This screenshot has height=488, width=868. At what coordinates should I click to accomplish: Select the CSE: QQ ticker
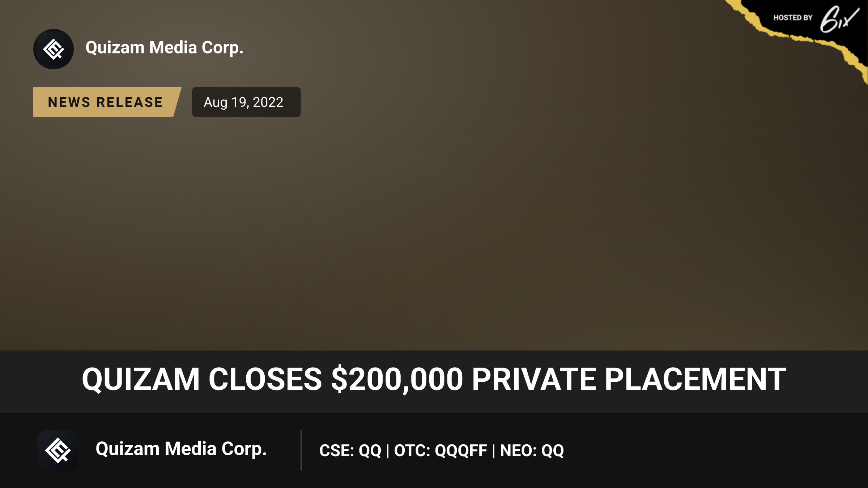point(350,451)
